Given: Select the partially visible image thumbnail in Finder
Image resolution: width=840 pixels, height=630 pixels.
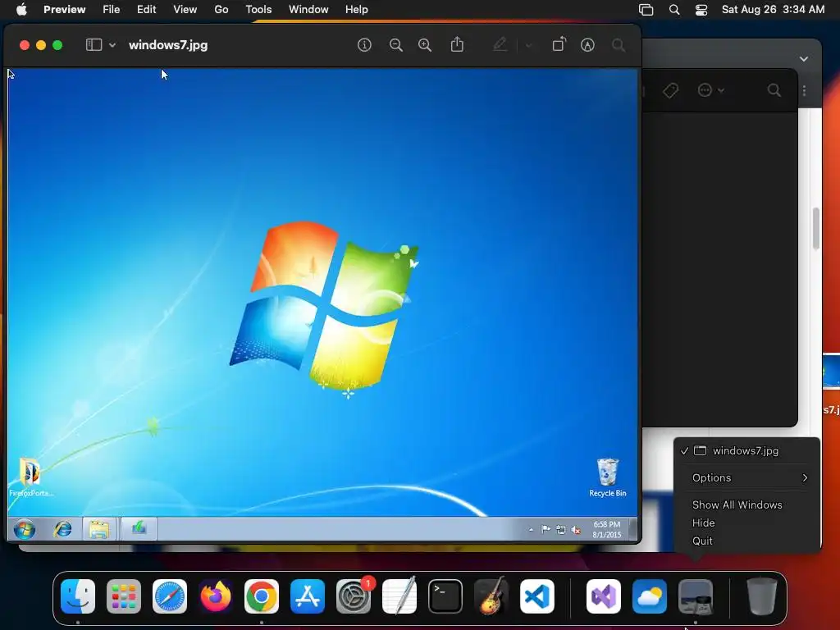Looking at the screenshot, I should [831, 370].
